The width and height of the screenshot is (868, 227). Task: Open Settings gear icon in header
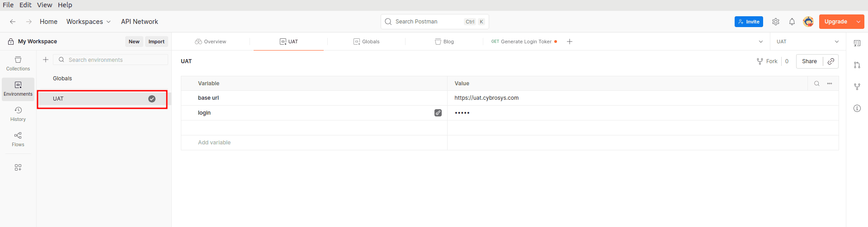(x=776, y=22)
